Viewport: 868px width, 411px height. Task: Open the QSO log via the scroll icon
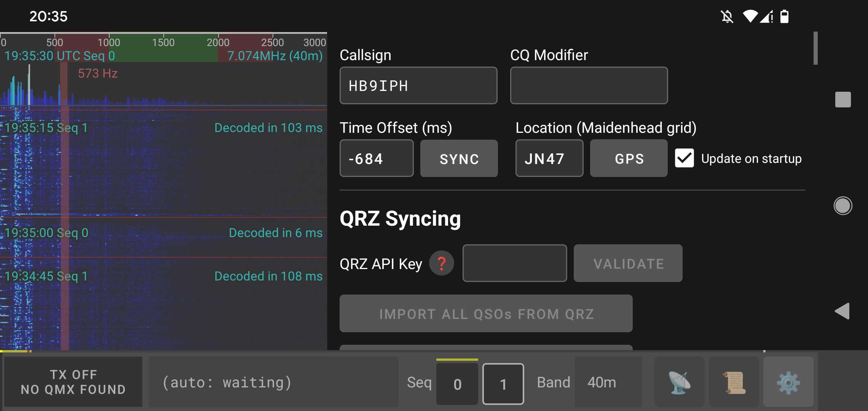(x=733, y=382)
